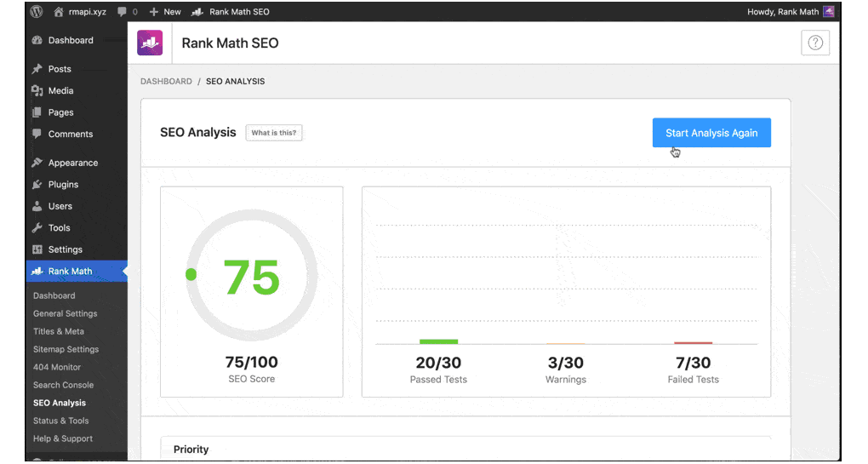Click the WordPress logo icon in admin bar
The image size is (868, 464).
click(x=37, y=12)
